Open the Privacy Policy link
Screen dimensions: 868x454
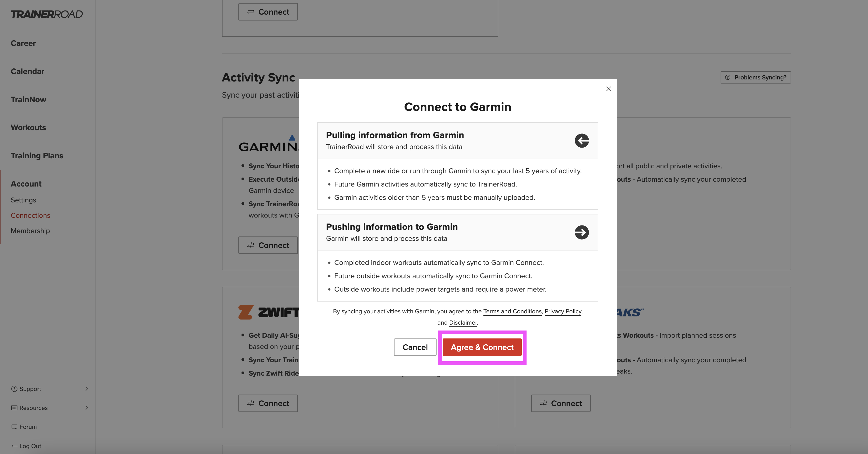[563, 312]
